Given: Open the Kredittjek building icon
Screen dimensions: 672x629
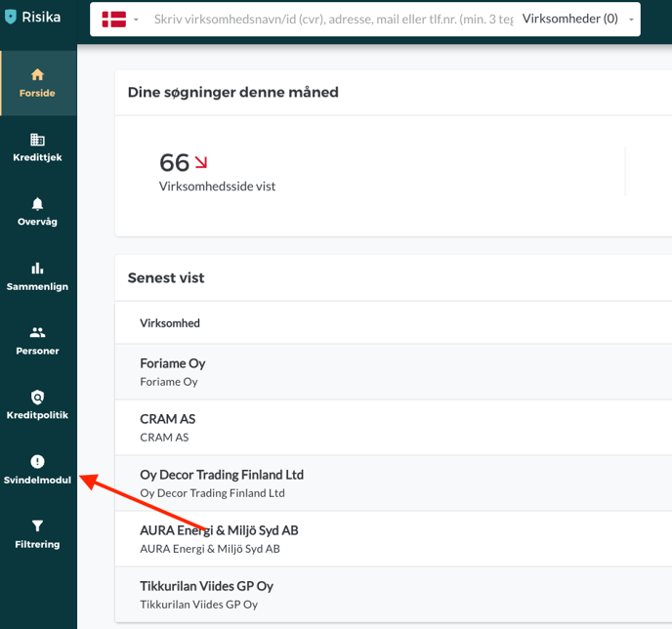Looking at the screenshot, I should [37, 140].
